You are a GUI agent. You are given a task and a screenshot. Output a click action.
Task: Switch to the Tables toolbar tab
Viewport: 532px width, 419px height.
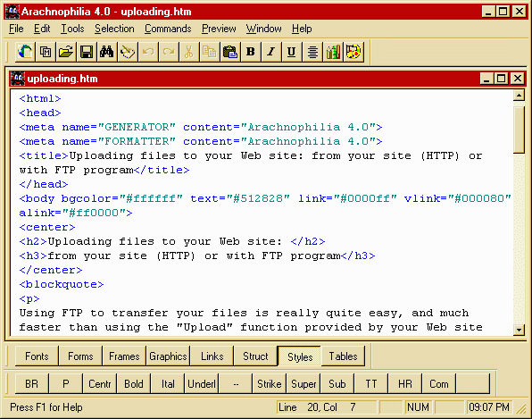[343, 356]
